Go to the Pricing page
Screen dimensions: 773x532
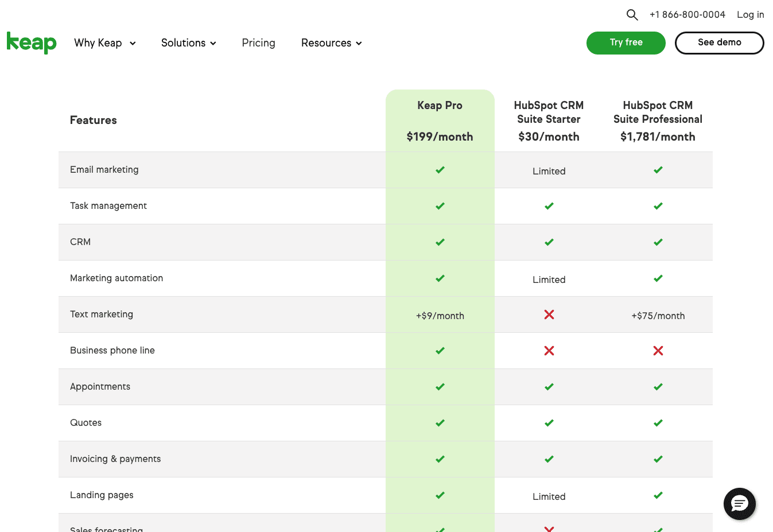click(258, 43)
